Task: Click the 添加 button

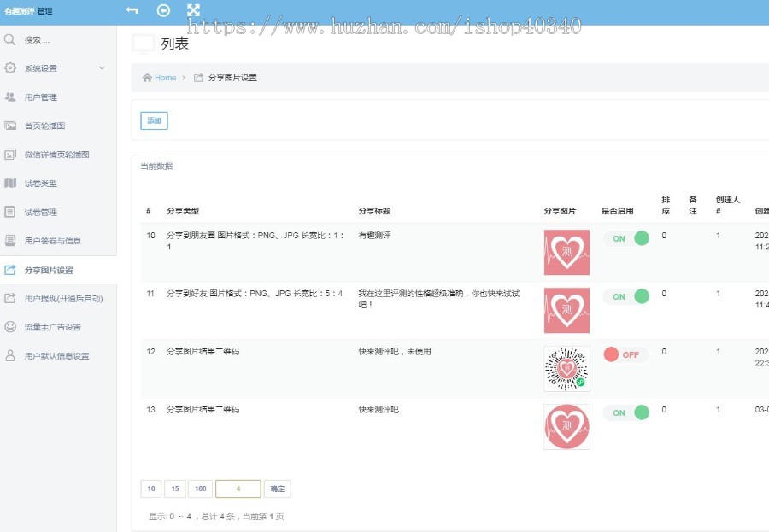Action: click(154, 120)
